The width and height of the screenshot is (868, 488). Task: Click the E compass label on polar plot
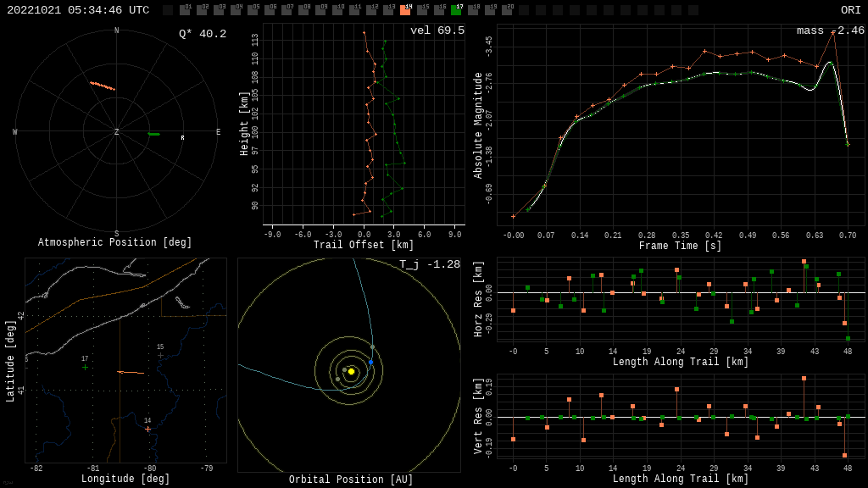coord(218,131)
